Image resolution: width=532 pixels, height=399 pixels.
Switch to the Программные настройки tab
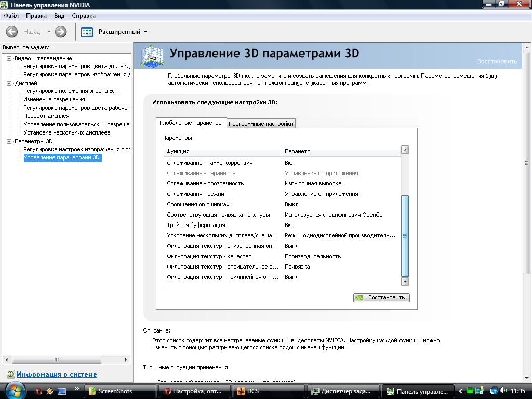click(x=261, y=124)
